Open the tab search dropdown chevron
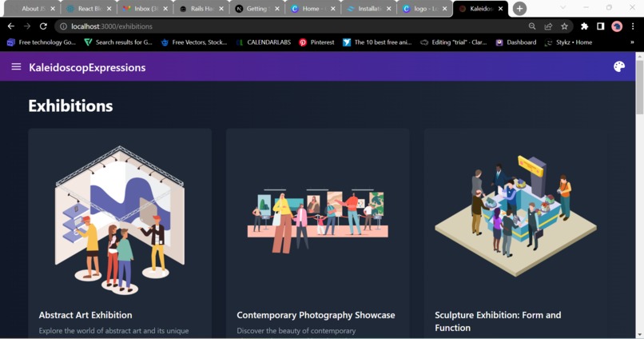The height and width of the screenshot is (339, 644). (x=563, y=7)
